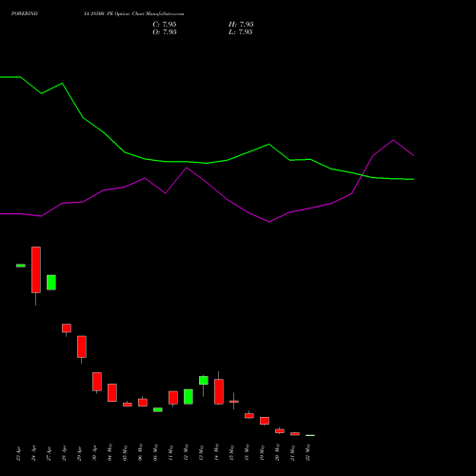
Task: Click the green candle for 27 Apr
Action: tap(51, 283)
